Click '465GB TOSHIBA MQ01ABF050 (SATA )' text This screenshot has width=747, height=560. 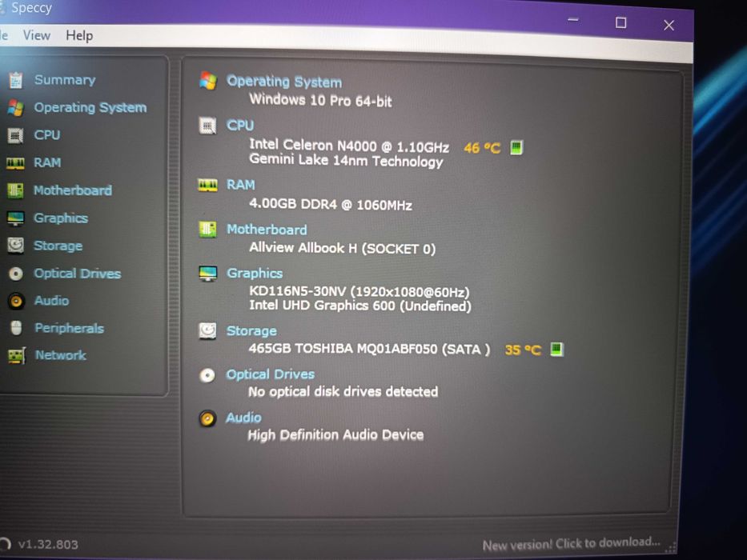tap(369, 349)
